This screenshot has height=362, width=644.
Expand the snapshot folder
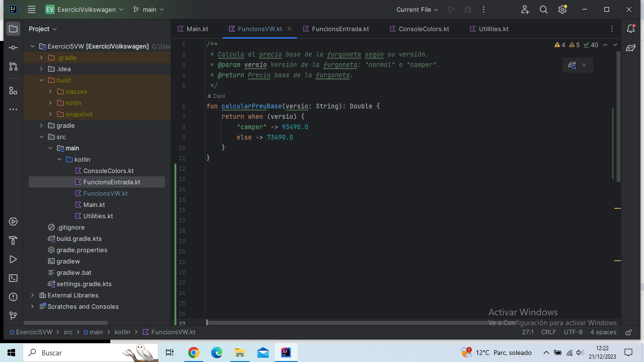pos(50,114)
